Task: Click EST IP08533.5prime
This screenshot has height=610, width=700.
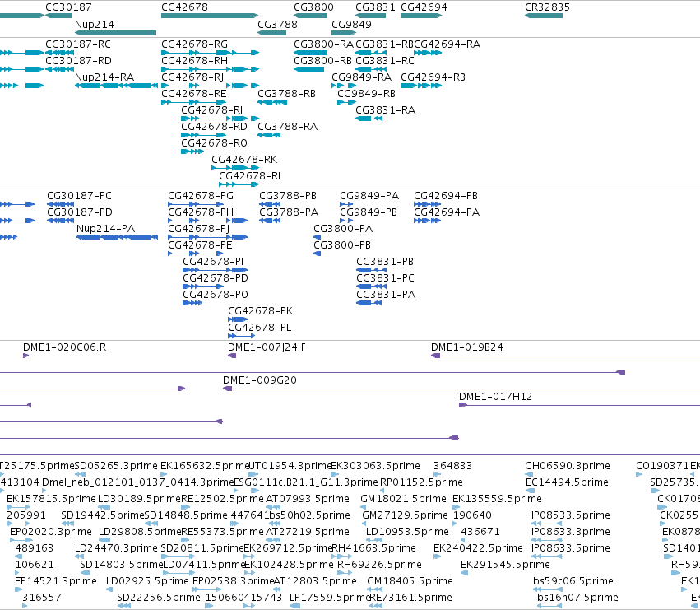Action: tap(571, 515)
